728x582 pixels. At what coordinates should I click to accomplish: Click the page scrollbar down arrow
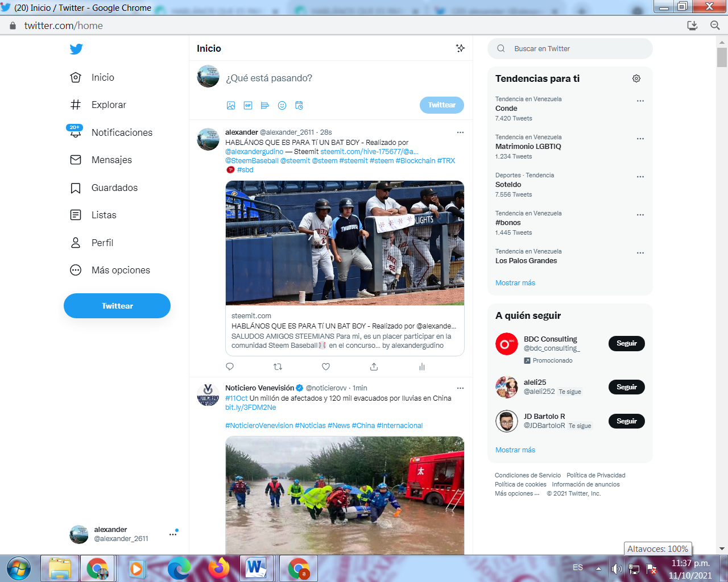tap(722, 549)
